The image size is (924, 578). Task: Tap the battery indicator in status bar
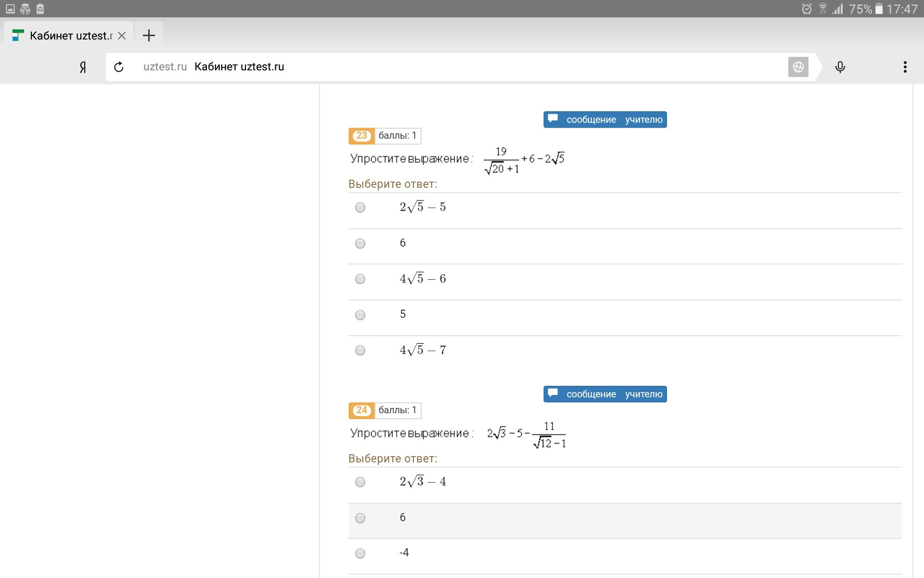tap(879, 9)
